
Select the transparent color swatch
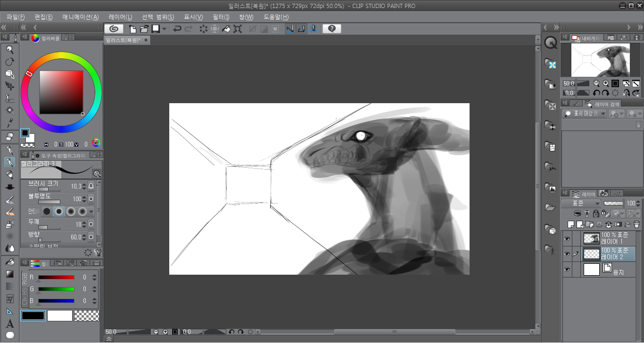87,316
